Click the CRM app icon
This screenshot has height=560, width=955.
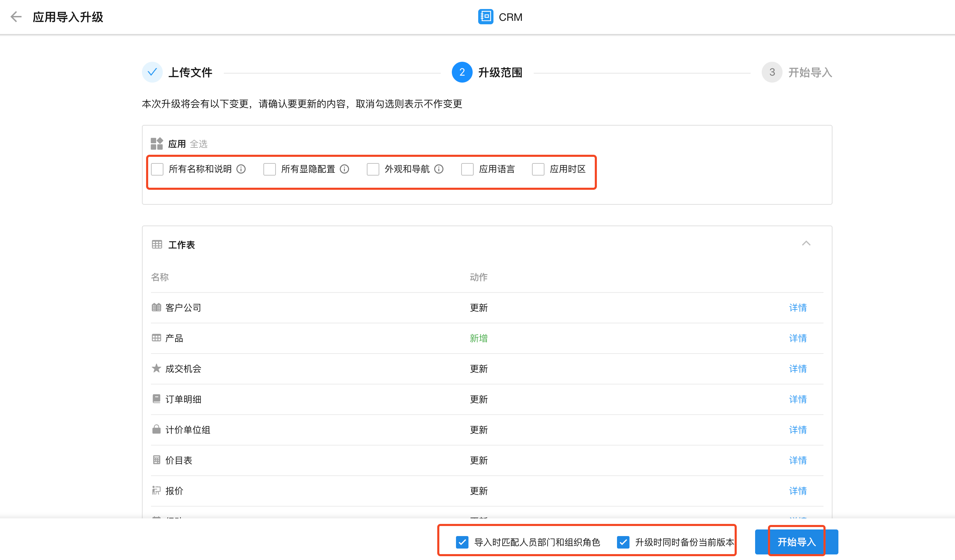pos(485,17)
